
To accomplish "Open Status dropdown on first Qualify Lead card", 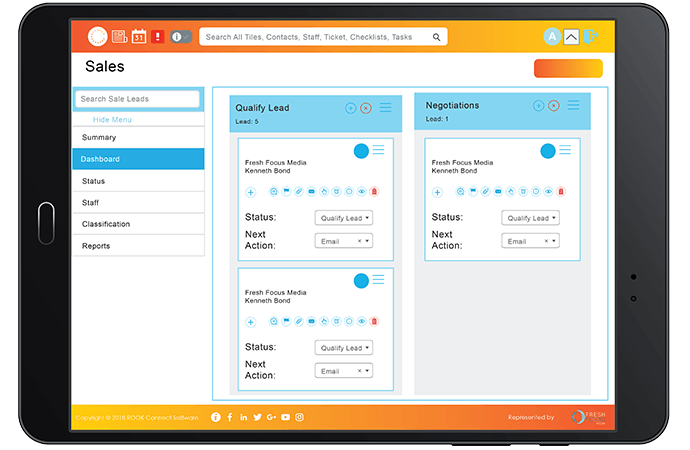I will 343,217.
